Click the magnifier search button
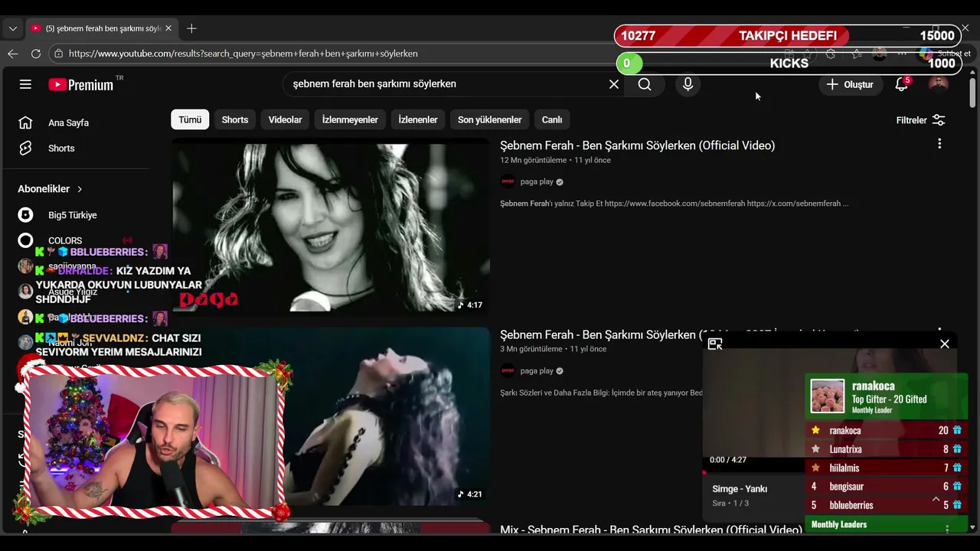Screen dimensions: 980x551 [x=645, y=84]
